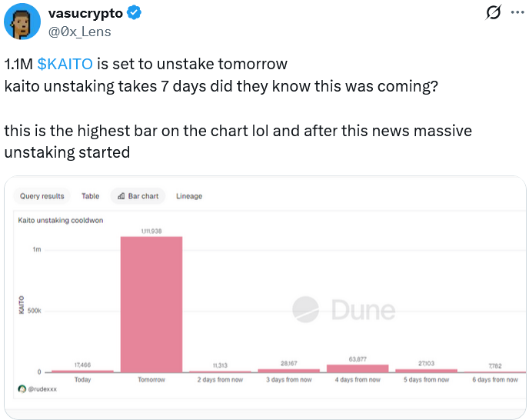Click the 4 days from now bar
Image resolution: width=529 pixels, height=420 pixels.
(358, 368)
